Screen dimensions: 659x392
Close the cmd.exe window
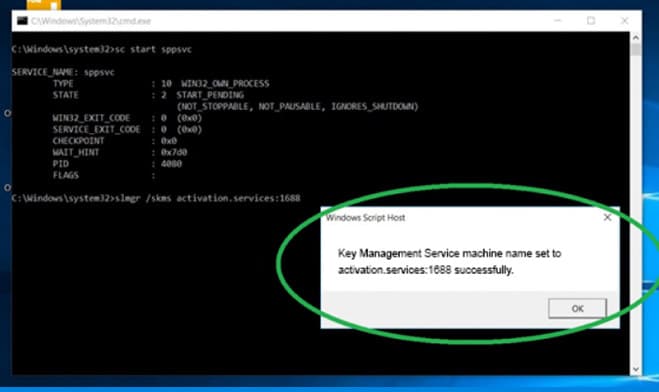point(625,21)
